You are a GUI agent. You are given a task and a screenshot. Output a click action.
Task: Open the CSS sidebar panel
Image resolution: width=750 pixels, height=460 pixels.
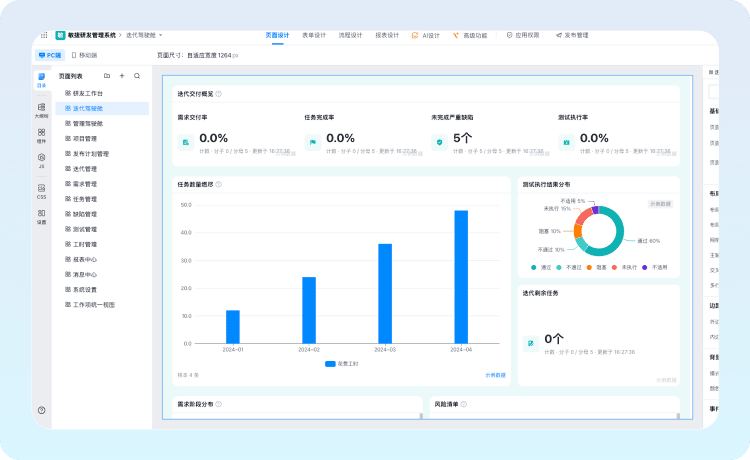point(42,191)
